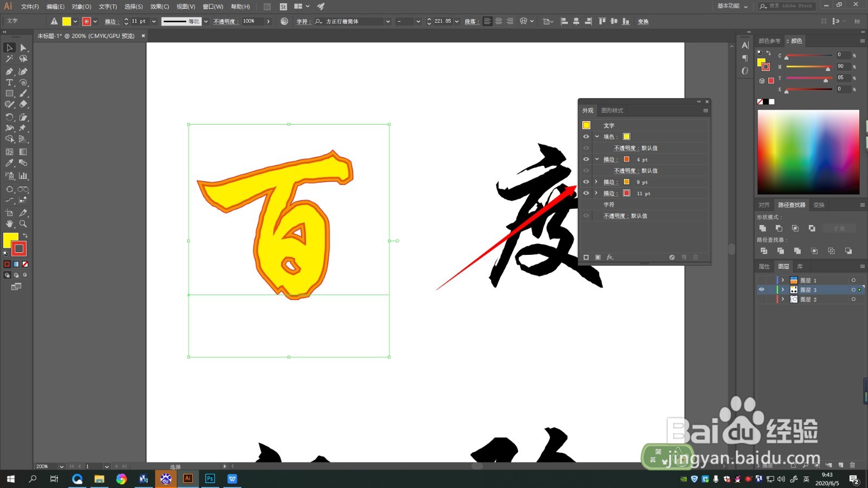Screen dimensions: 868x488
Task: Open the 对象(O) menu
Action: pos(81,7)
